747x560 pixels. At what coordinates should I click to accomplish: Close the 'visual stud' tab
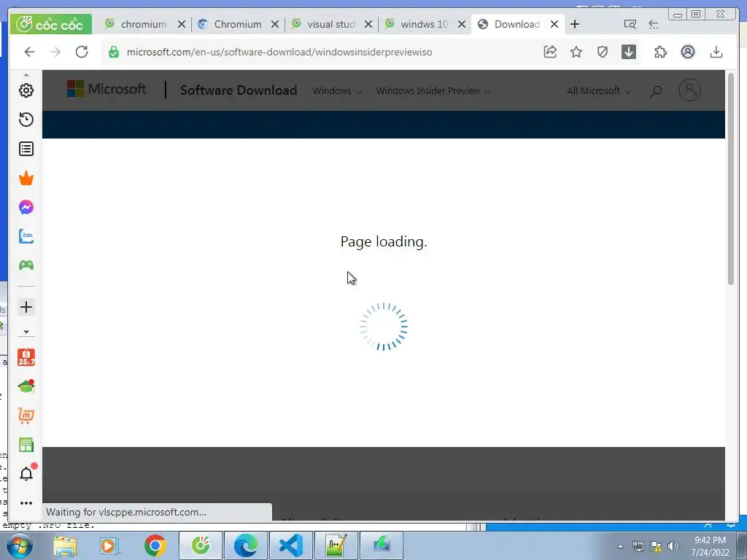tap(368, 24)
